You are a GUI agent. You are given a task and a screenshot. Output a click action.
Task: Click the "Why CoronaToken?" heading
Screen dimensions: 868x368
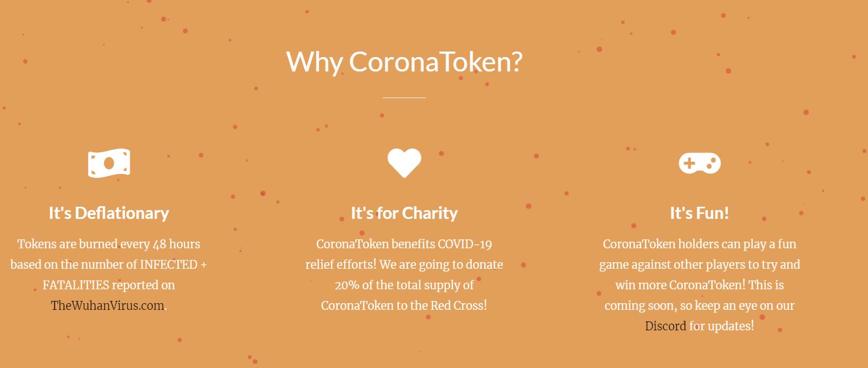[x=404, y=62]
